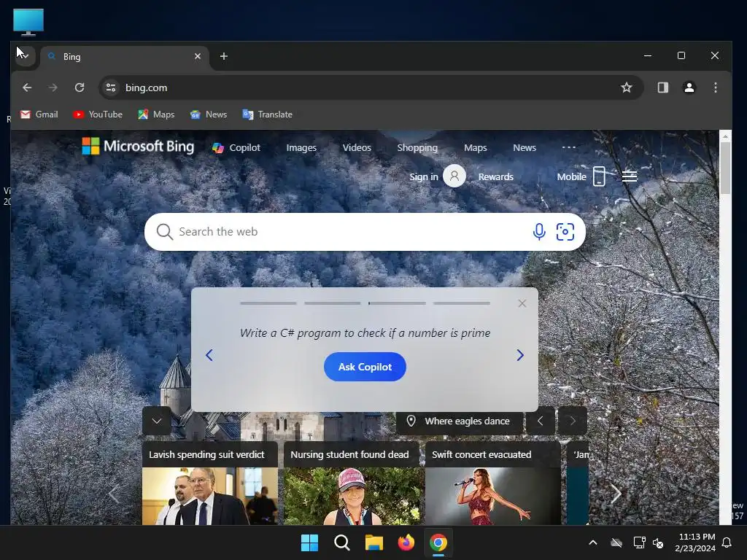Show previous Bing background image

tap(541, 421)
